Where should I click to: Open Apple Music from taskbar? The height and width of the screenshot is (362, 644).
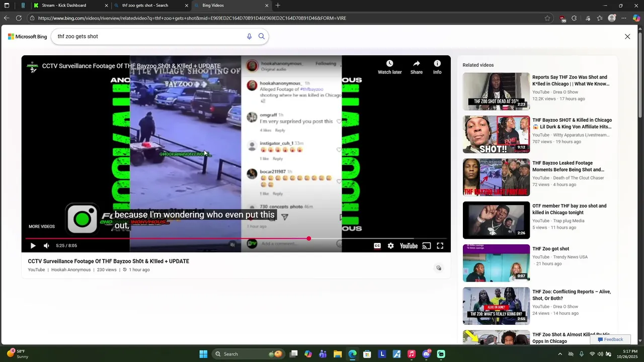click(x=412, y=354)
